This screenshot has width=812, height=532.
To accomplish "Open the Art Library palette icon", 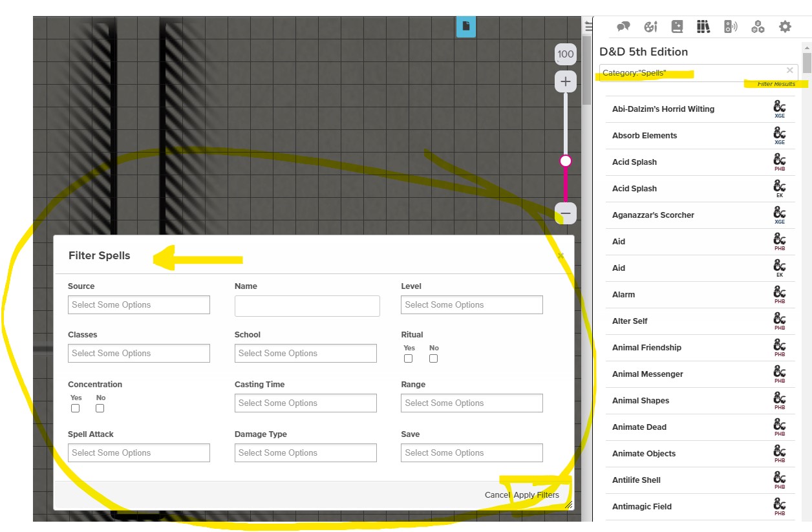I will (x=650, y=27).
